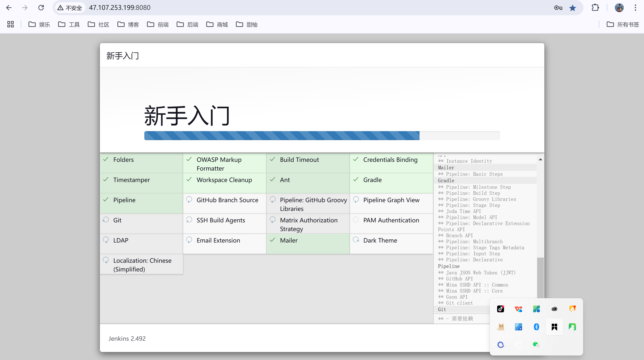Viewport: 644px width, 360px height.
Task: Click the blue ring tray icon
Action: [501, 345]
